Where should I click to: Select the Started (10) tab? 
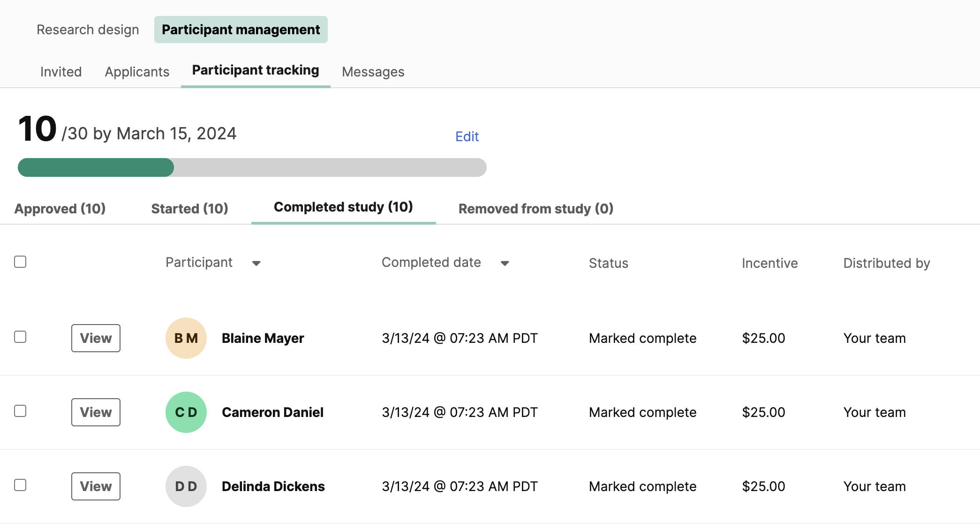click(x=189, y=208)
